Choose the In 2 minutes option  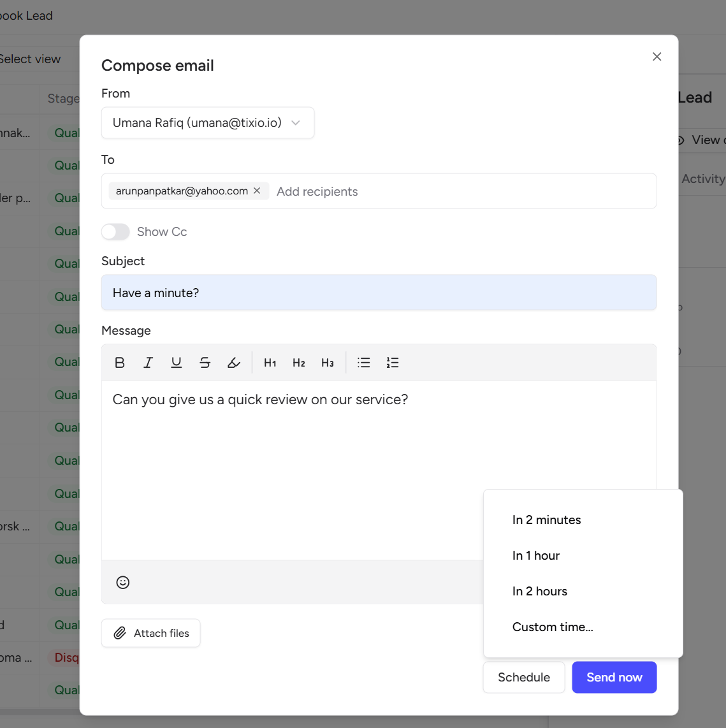pos(546,520)
